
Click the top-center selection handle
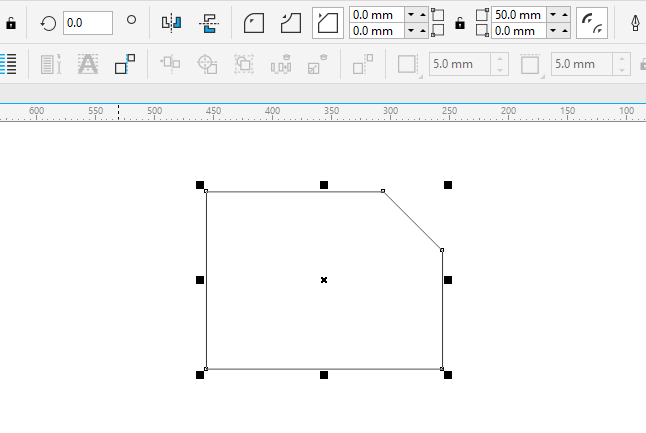324,185
